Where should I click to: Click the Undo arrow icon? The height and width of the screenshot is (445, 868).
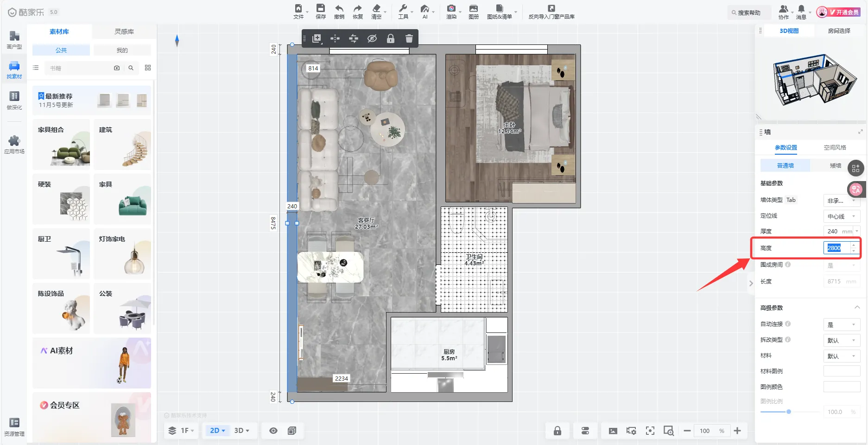339,11
